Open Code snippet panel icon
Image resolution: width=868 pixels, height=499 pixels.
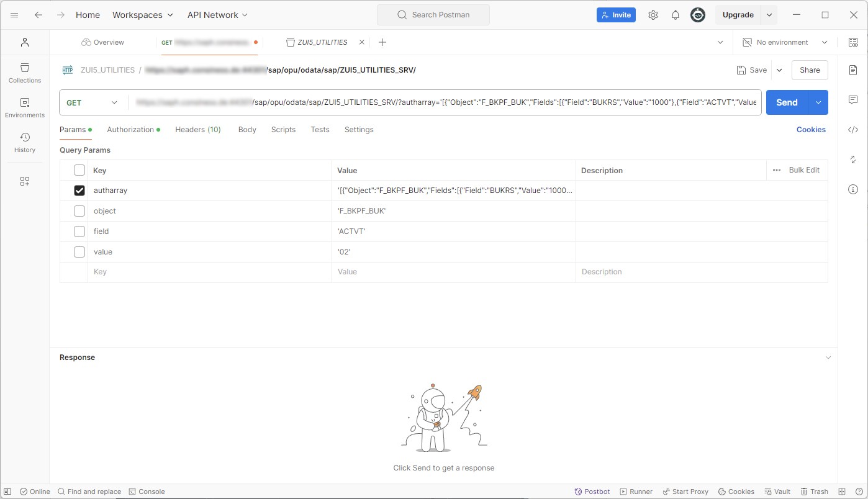[853, 130]
